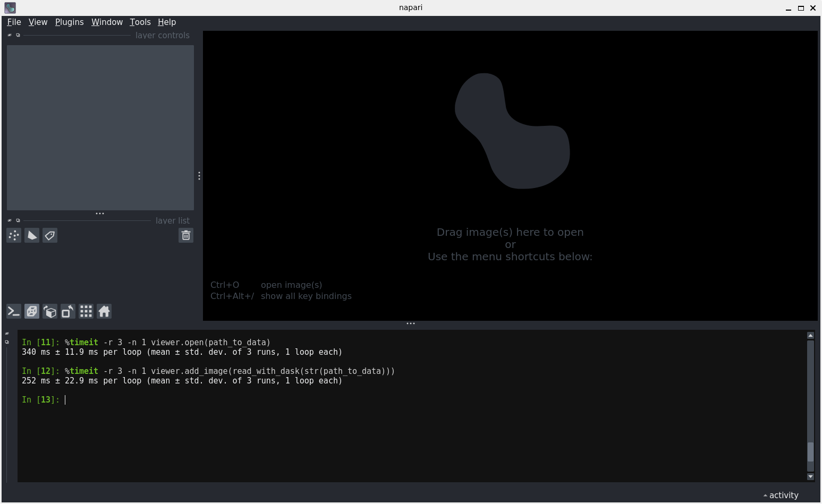Screen dimensions: 822x504
Task: Add a new labels layer
Action: click(x=50, y=235)
